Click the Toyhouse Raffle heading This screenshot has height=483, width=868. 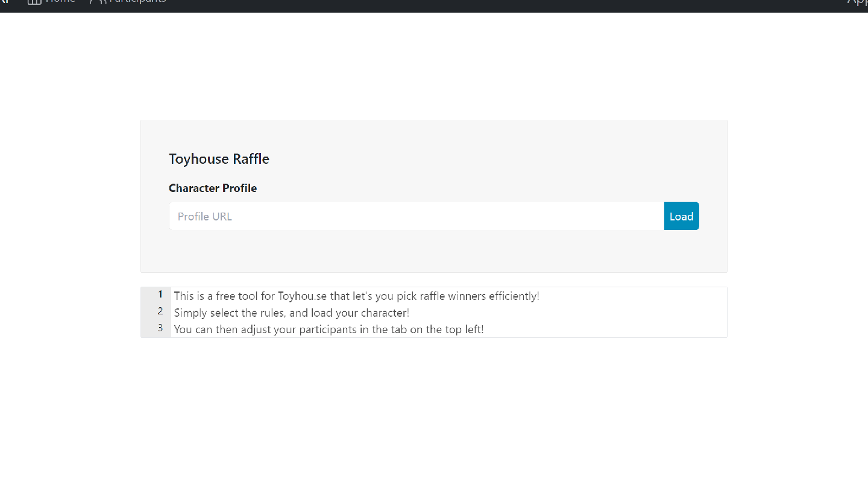click(219, 159)
